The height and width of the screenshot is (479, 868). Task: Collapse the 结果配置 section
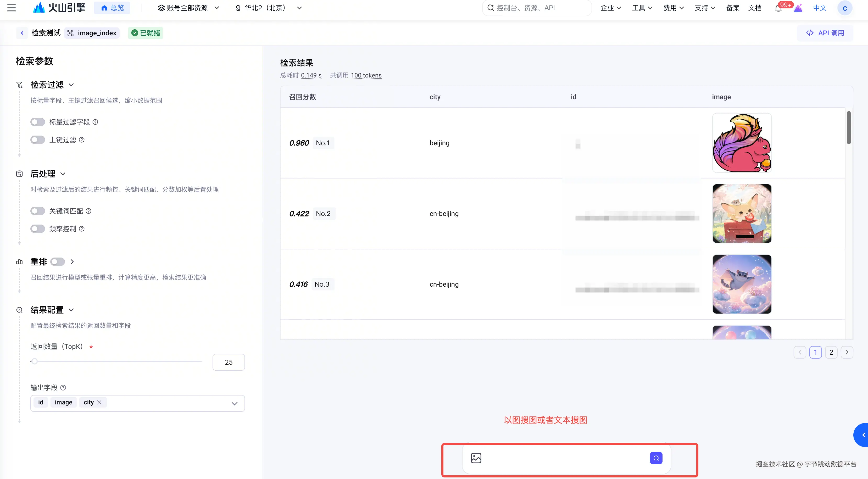click(x=71, y=310)
